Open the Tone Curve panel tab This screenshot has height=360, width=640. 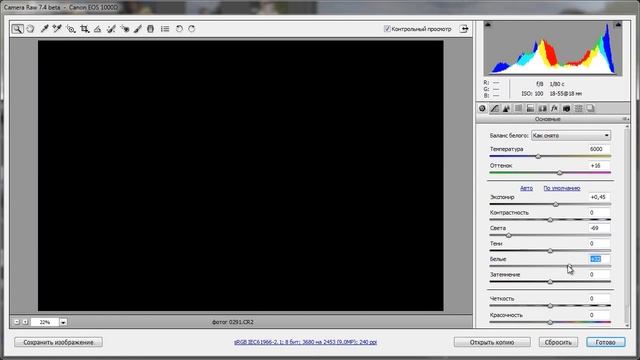click(494, 109)
